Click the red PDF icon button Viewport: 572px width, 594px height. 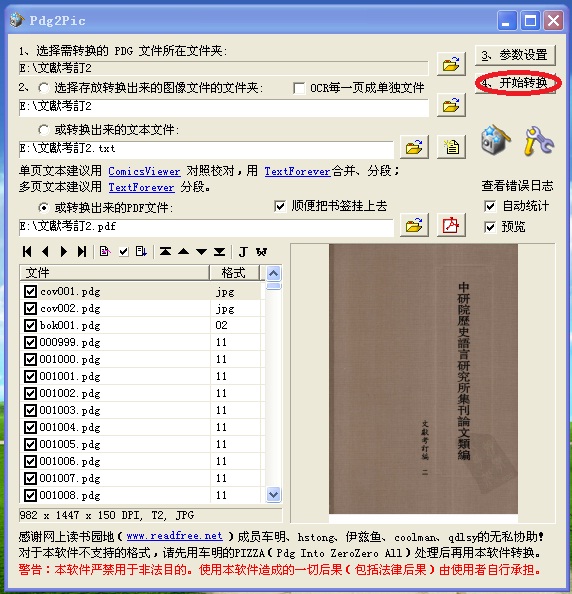pos(451,225)
